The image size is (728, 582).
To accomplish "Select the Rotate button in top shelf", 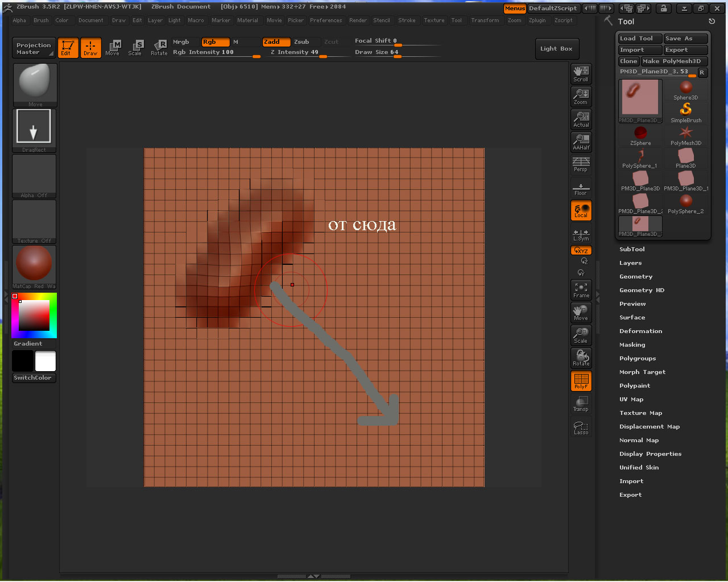I will tap(159, 48).
